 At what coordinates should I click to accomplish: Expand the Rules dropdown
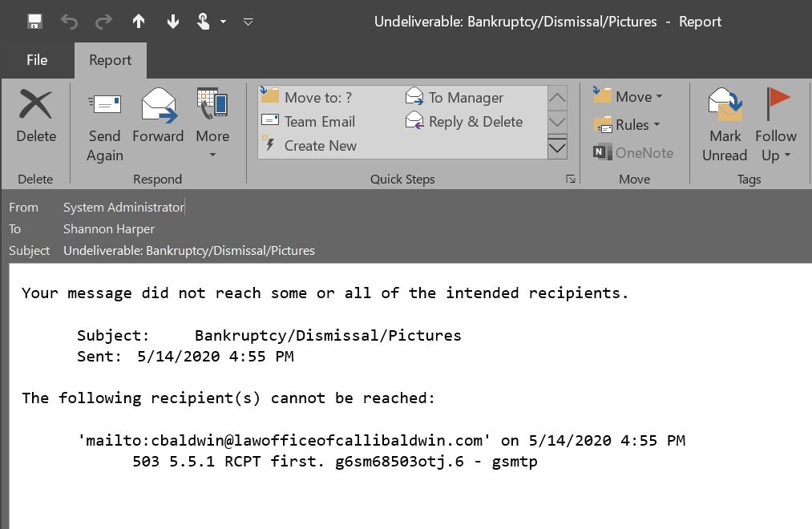(632, 124)
